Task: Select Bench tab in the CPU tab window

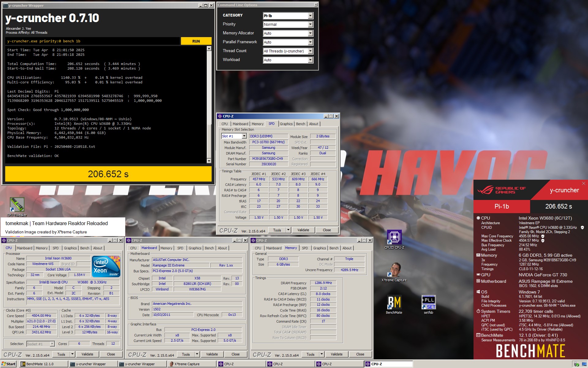Action: click(x=85, y=248)
